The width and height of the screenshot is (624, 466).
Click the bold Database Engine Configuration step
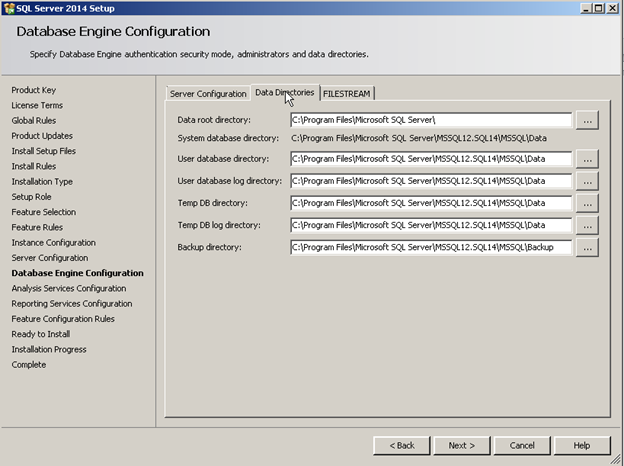[77, 273]
